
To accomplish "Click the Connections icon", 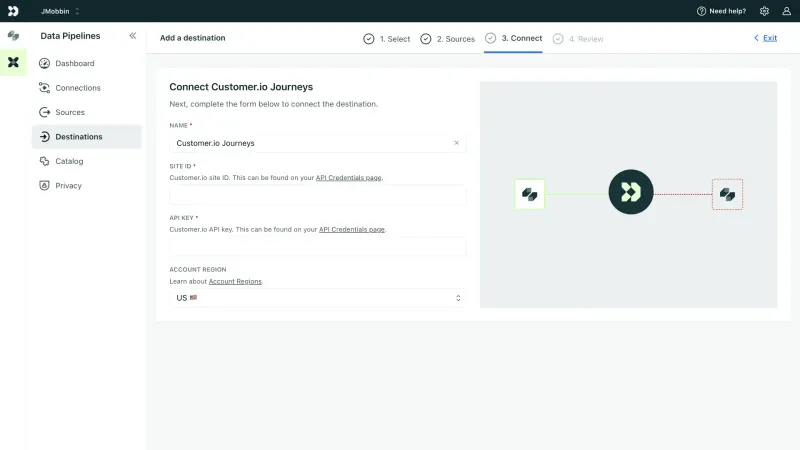I will 44,88.
